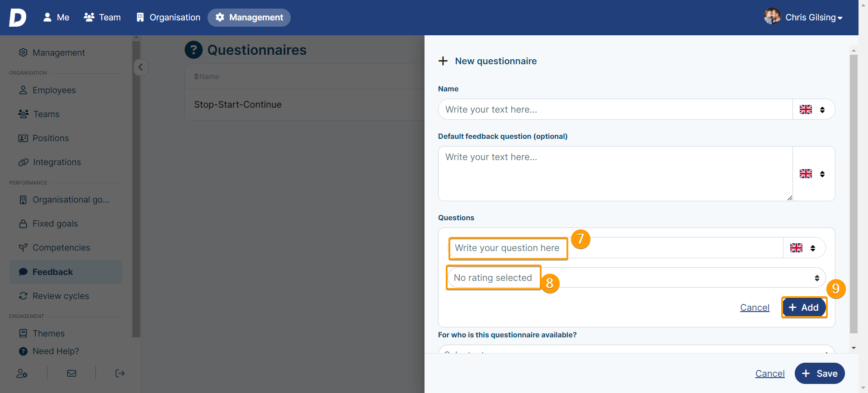Click the logout icon
The image size is (868, 393).
(120, 373)
